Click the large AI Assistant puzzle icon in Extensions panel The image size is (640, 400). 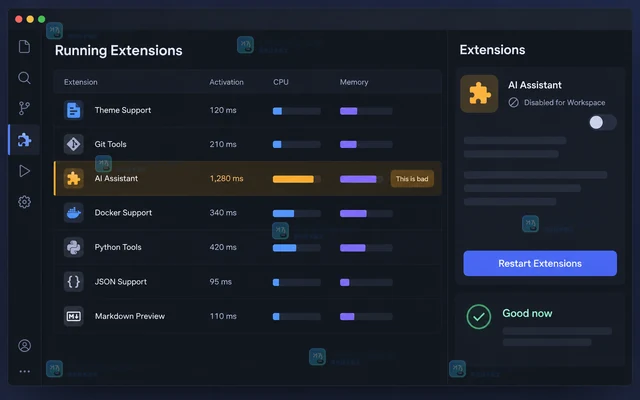479,94
